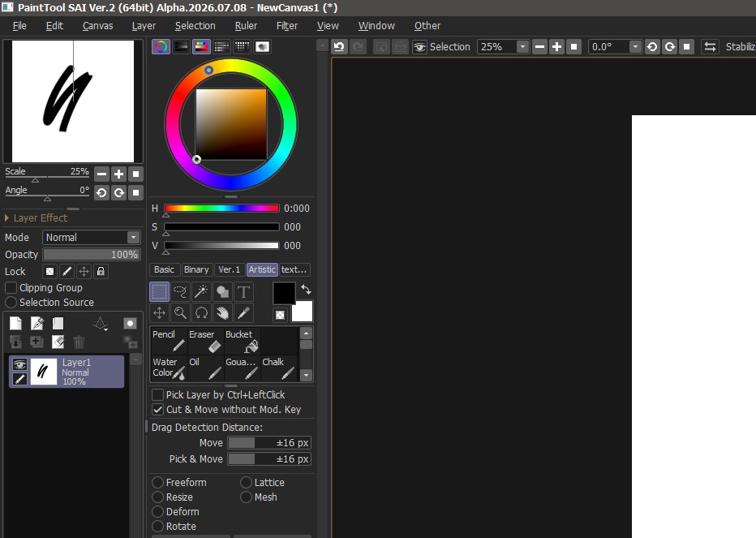The width and height of the screenshot is (756, 538).
Task: Rotate navigator view counterclockwise
Action: click(x=101, y=193)
